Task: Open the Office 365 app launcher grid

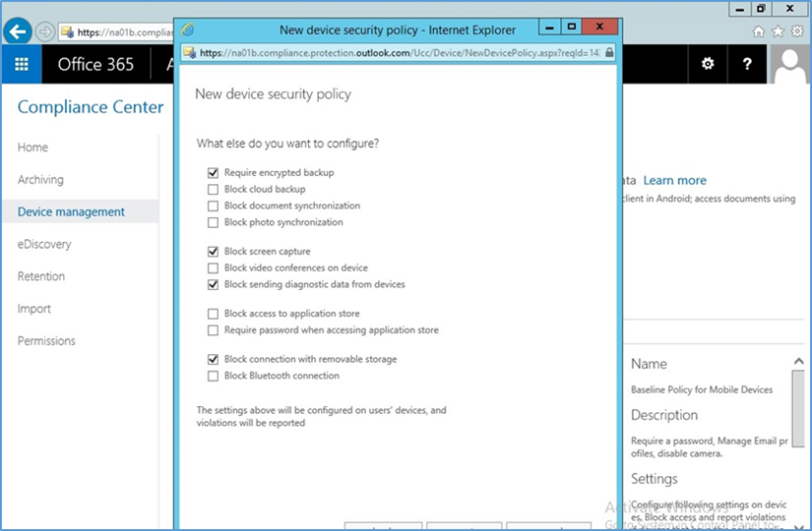Action: (x=22, y=64)
